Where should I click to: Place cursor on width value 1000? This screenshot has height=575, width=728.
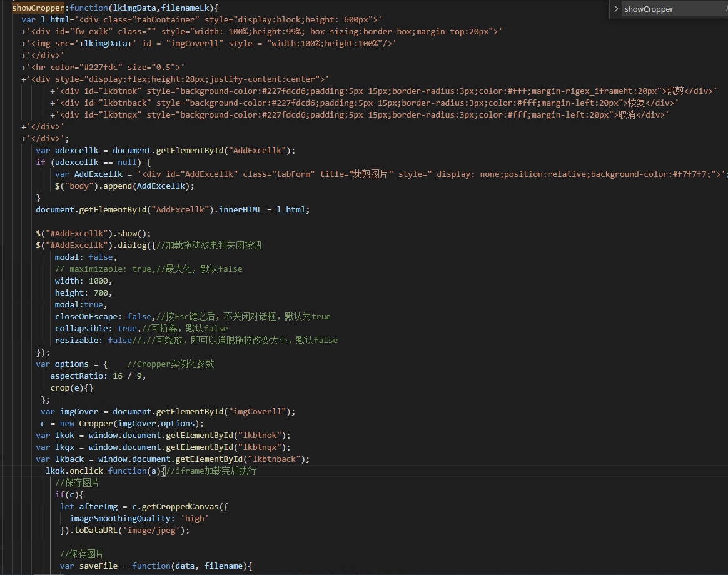(x=98, y=281)
